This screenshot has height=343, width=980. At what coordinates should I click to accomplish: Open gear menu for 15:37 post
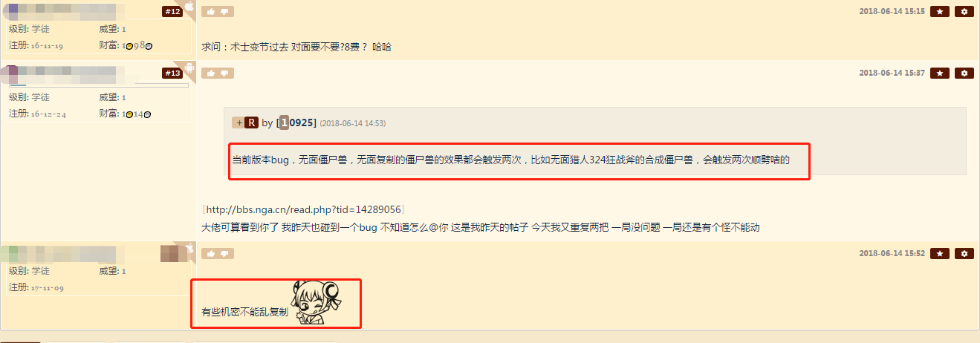coord(964,73)
